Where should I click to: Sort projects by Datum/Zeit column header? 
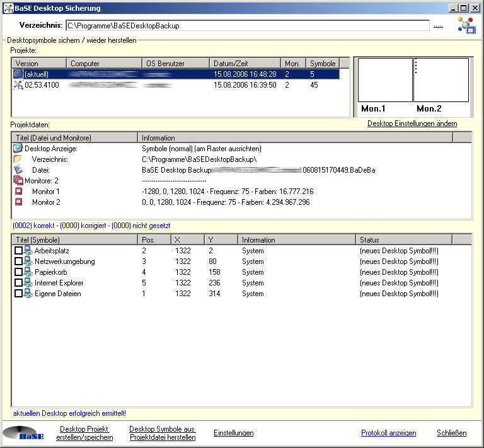(245, 64)
